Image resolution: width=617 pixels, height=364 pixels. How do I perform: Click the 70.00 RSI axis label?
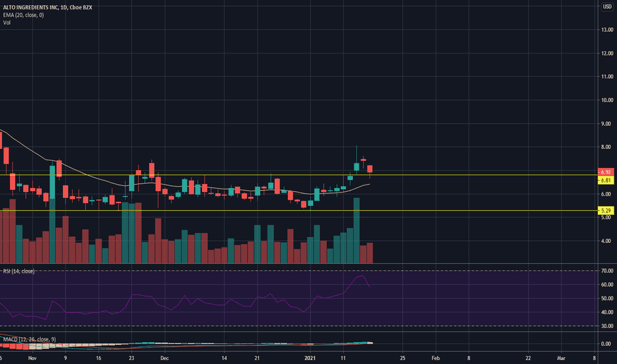(607, 271)
